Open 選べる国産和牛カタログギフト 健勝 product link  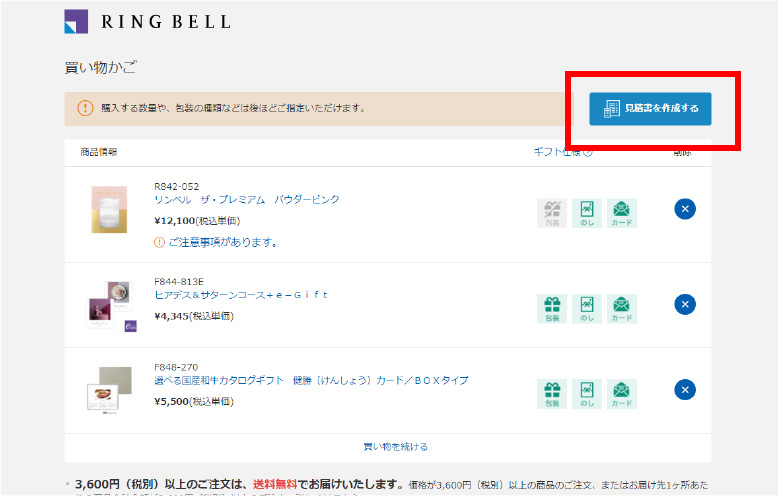pyautogui.click(x=312, y=381)
